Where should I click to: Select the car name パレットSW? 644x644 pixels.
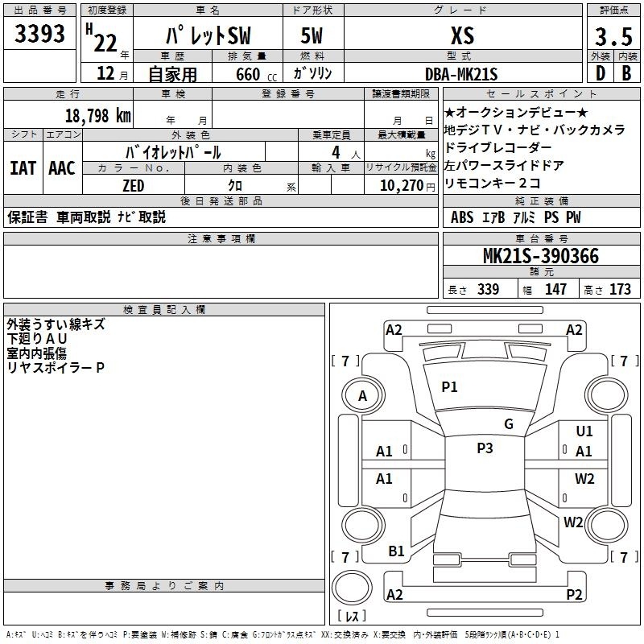(208, 35)
